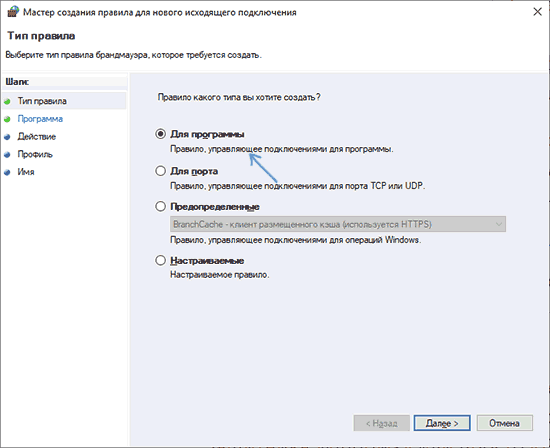Click the firewall wizard title bar icon
This screenshot has height=448, width=550.
point(13,12)
